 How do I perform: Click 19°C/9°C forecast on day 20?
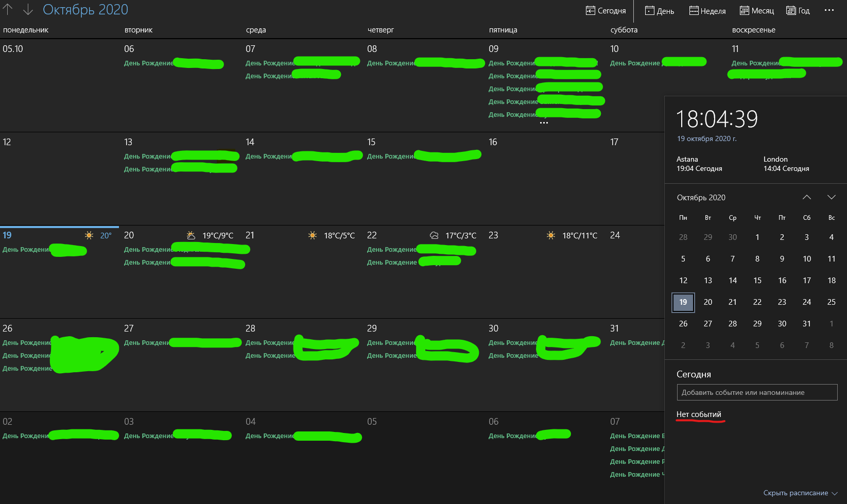pos(218,236)
